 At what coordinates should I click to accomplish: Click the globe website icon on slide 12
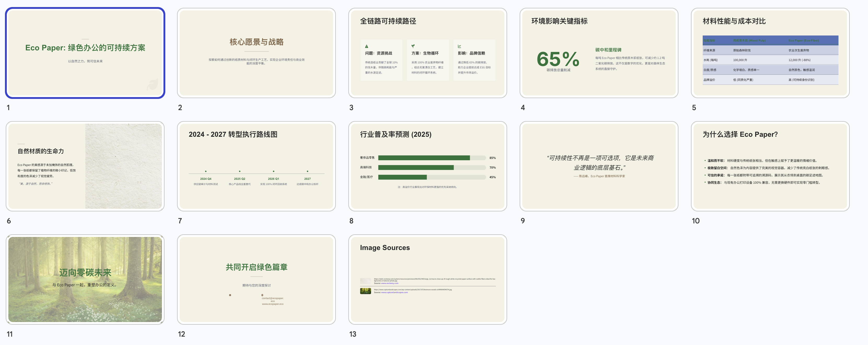(262, 295)
